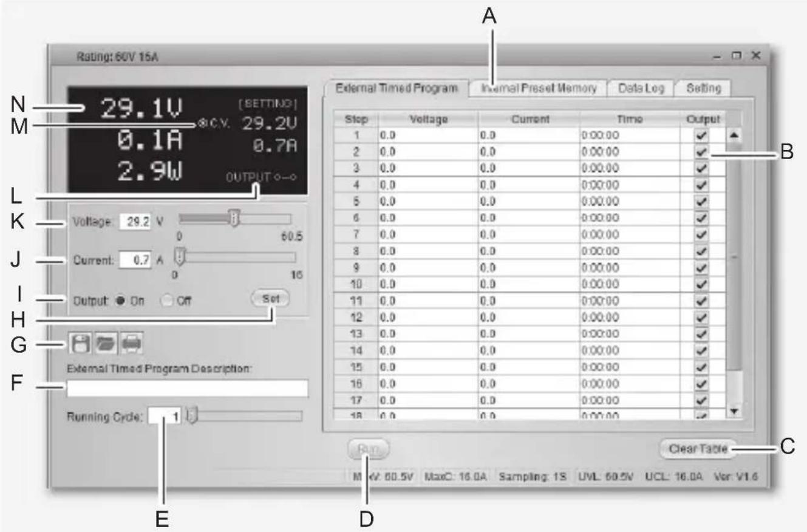
Task: Toggle the Output checkbox for step 13
Action: click(701, 333)
